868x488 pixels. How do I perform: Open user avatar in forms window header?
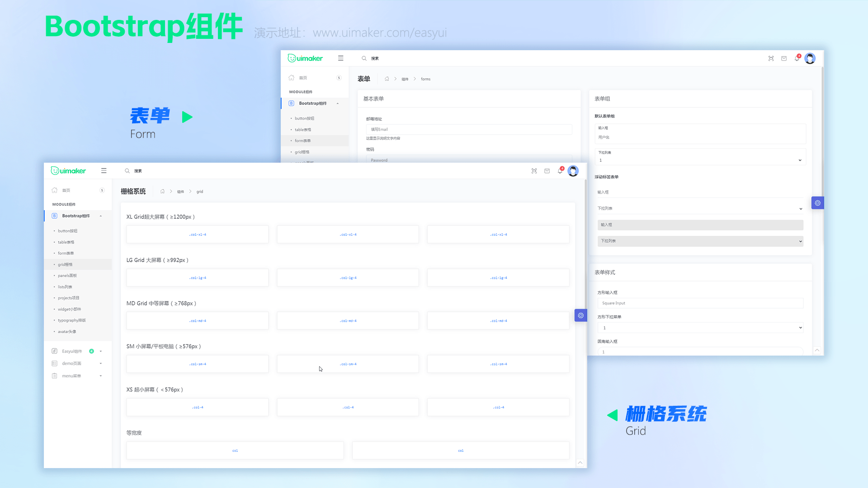click(x=810, y=58)
